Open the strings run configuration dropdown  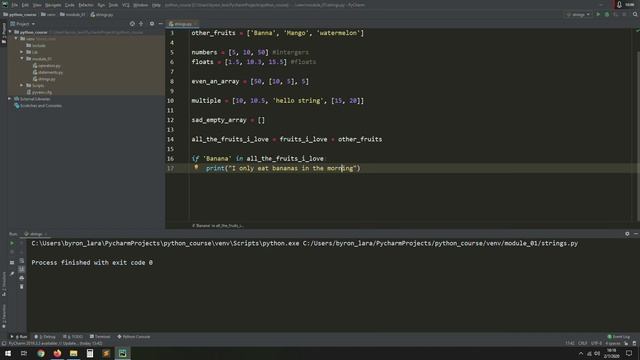[x=578, y=14]
